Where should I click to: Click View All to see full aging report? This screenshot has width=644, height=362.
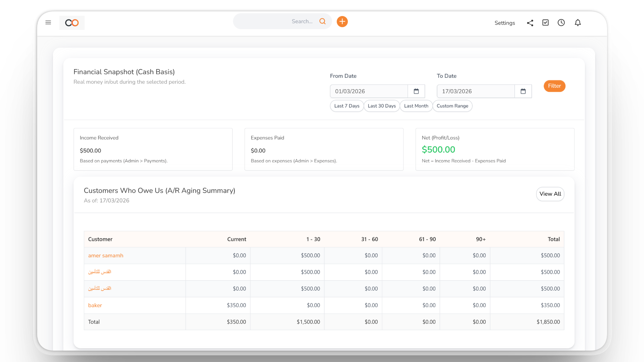(x=550, y=194)
